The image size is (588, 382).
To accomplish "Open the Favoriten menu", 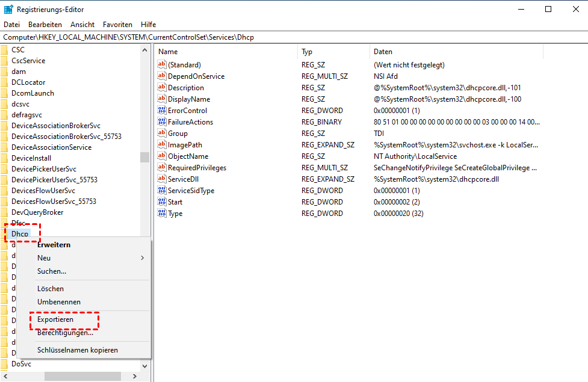I will point(117,25).
